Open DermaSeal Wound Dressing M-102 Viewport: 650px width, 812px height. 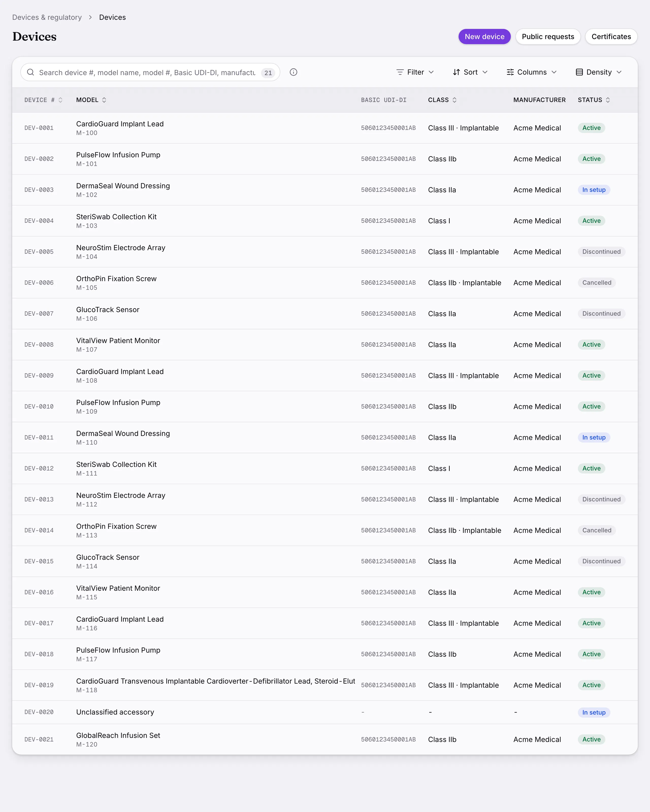123,190
